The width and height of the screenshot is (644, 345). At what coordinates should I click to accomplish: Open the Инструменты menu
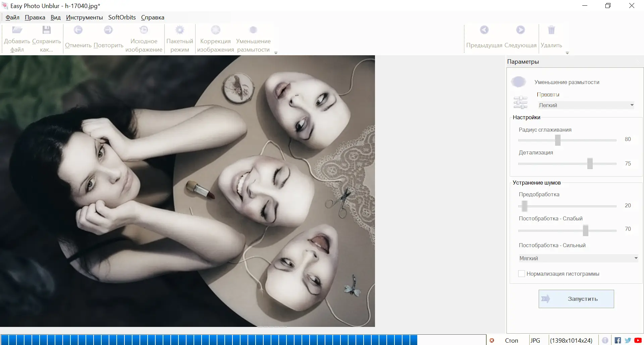84,17
